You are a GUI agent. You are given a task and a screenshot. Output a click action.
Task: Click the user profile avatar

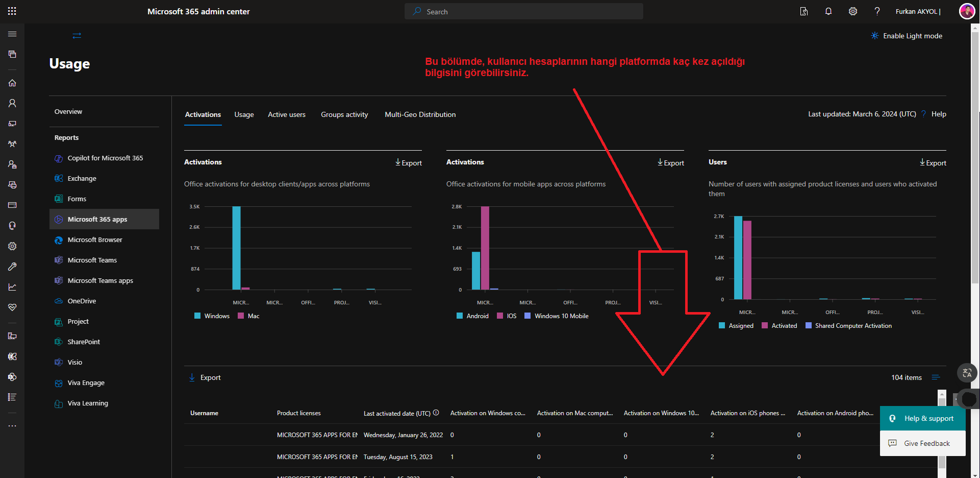click(x=967, y=11)
